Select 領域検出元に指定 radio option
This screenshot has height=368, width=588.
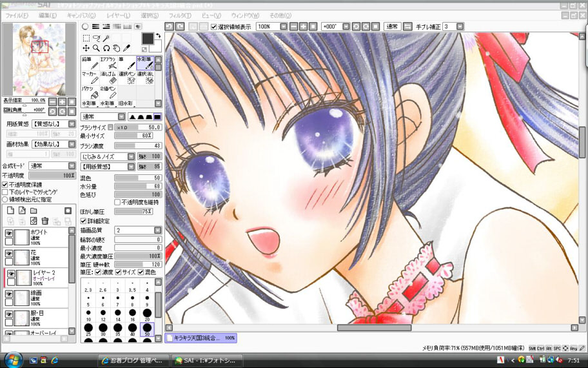(x=5, y=199)
